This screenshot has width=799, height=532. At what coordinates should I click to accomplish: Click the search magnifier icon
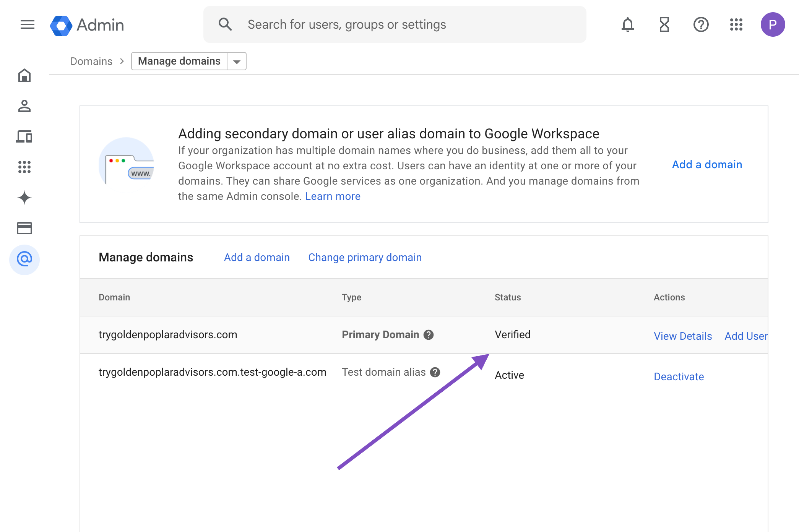225,24
